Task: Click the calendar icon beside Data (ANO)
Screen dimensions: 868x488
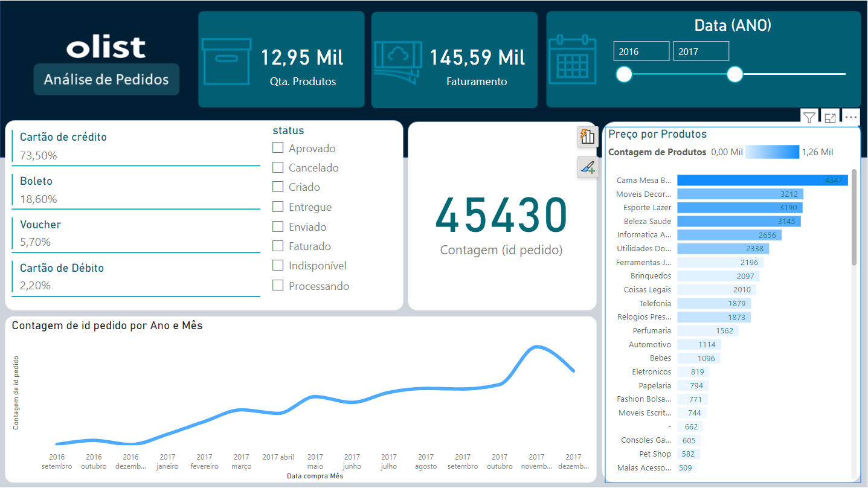Action: (x=572, y=59)
